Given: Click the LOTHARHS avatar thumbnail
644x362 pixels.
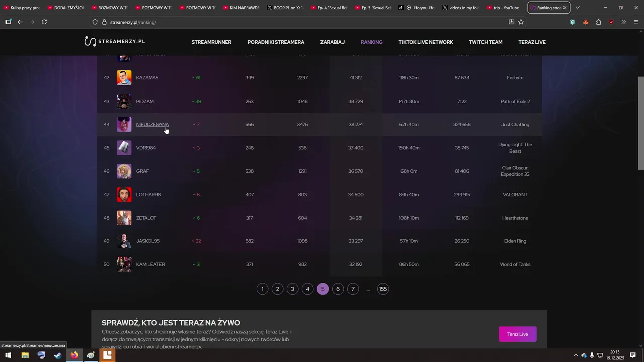Looking at the screenshot, I should click(124, 195).
